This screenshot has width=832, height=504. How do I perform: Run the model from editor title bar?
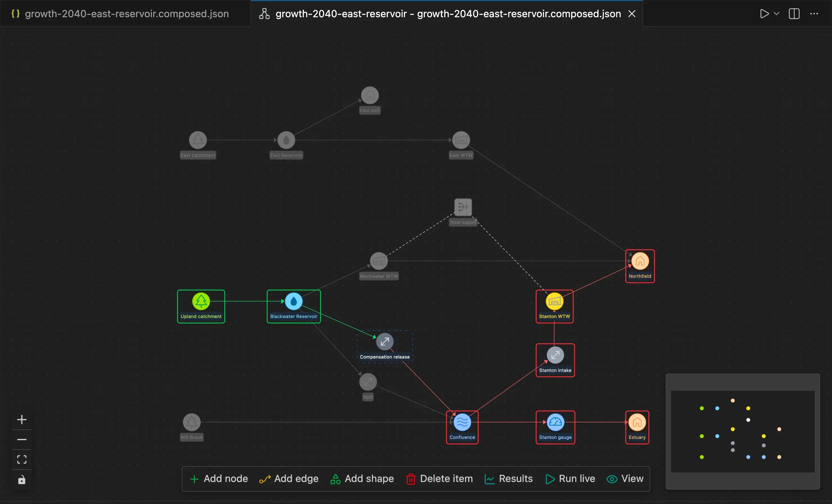764,13
